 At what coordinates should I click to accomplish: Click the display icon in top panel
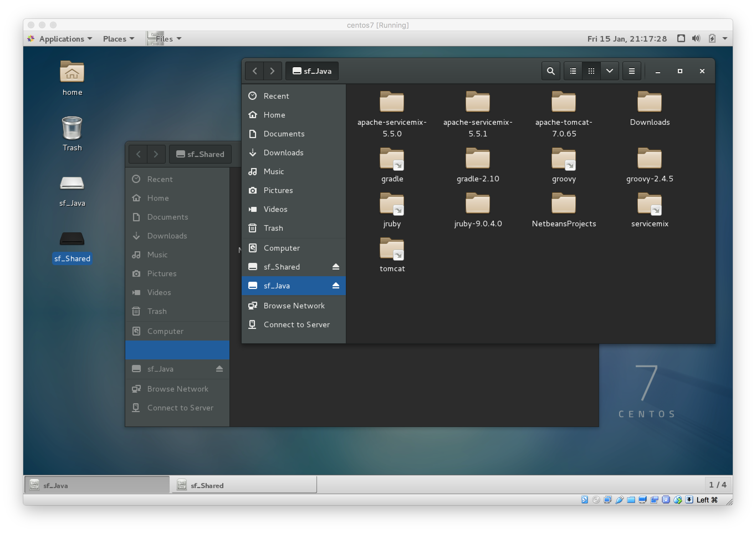[681, 39]
